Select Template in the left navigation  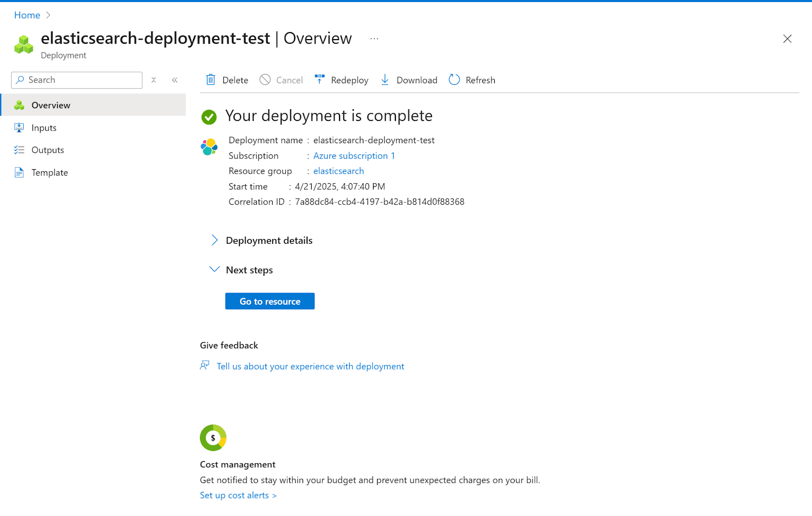click(49, 172)
